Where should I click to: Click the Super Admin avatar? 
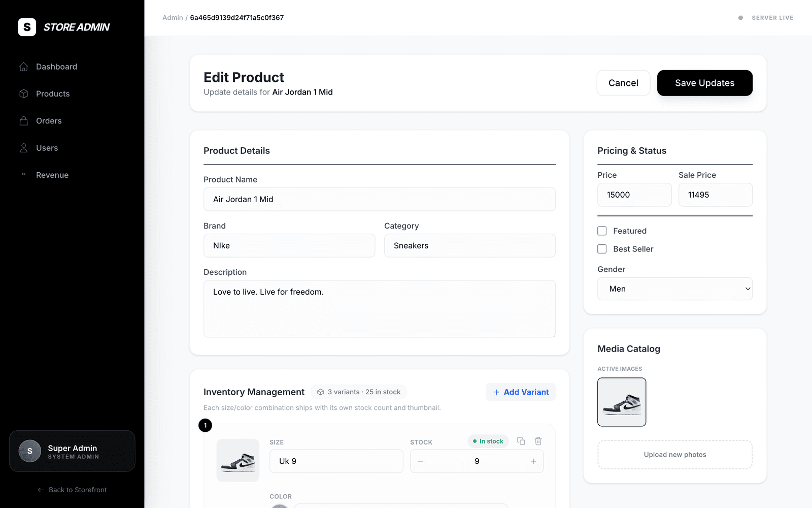(x=30, y=451)
